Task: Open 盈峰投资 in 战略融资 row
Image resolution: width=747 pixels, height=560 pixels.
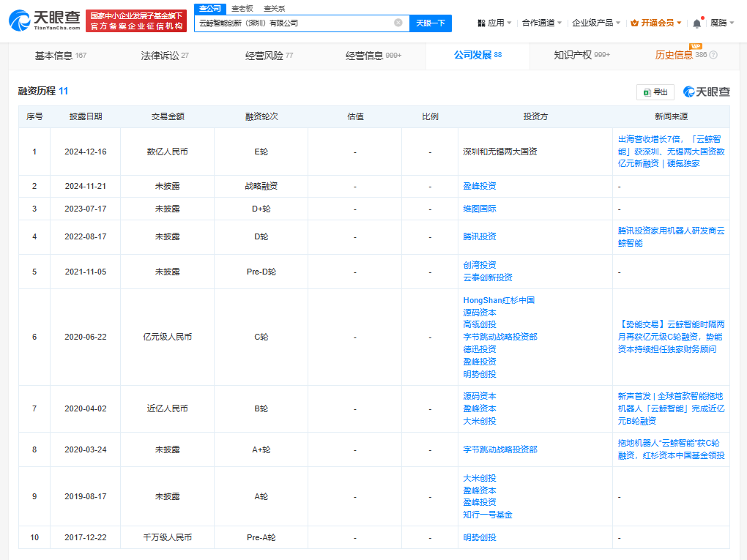Action: coord(480,186)
